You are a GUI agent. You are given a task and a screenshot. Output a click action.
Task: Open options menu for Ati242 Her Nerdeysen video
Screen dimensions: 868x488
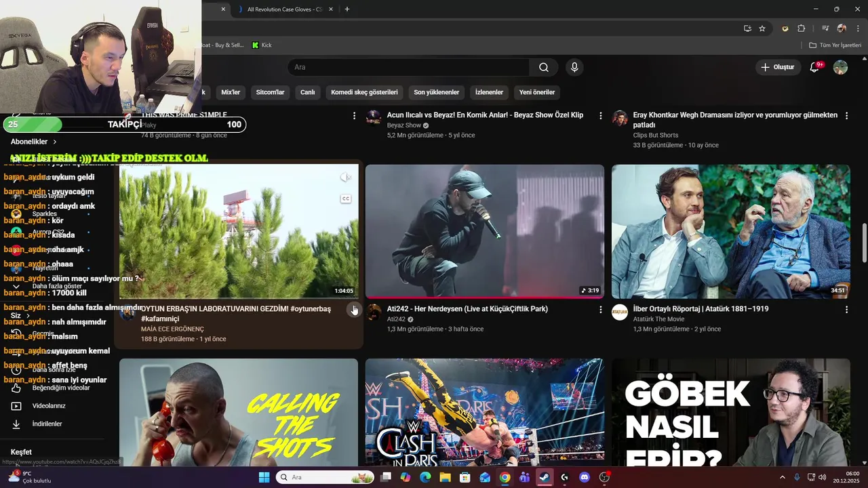tap(600, 310)
